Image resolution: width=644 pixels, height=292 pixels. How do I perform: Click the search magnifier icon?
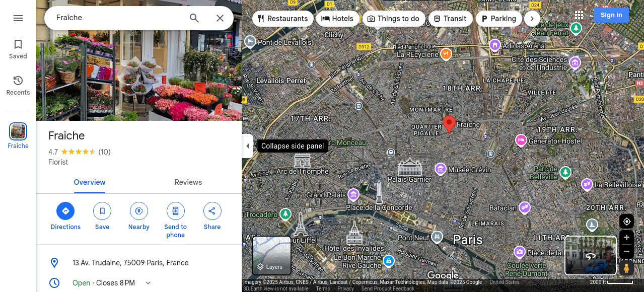click(194, 18)
